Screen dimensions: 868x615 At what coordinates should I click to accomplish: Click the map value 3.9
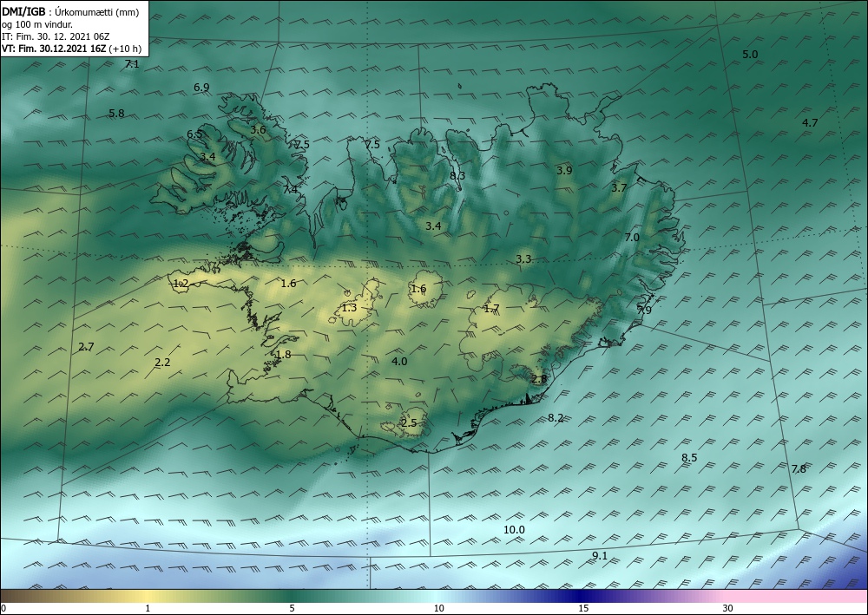564,171
